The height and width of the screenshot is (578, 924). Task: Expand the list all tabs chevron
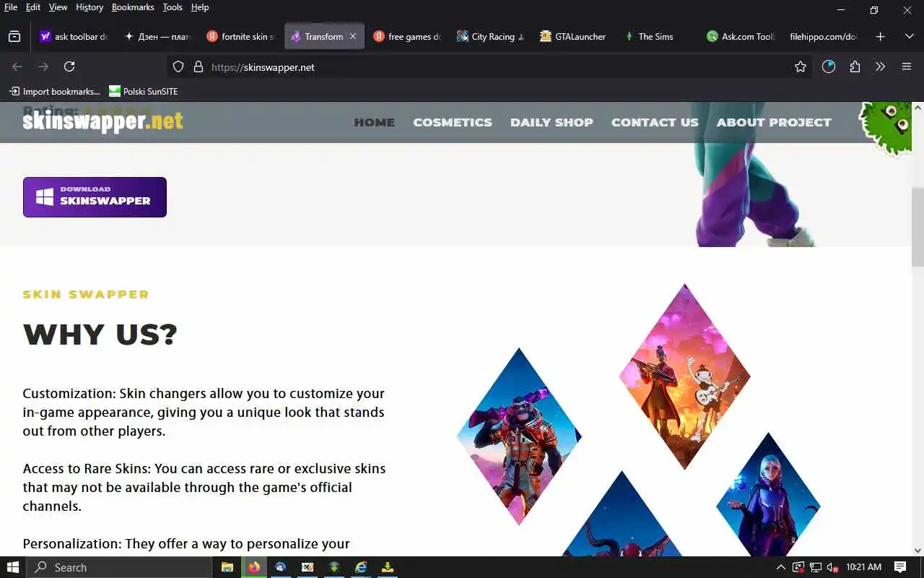(x=909, y=36)
